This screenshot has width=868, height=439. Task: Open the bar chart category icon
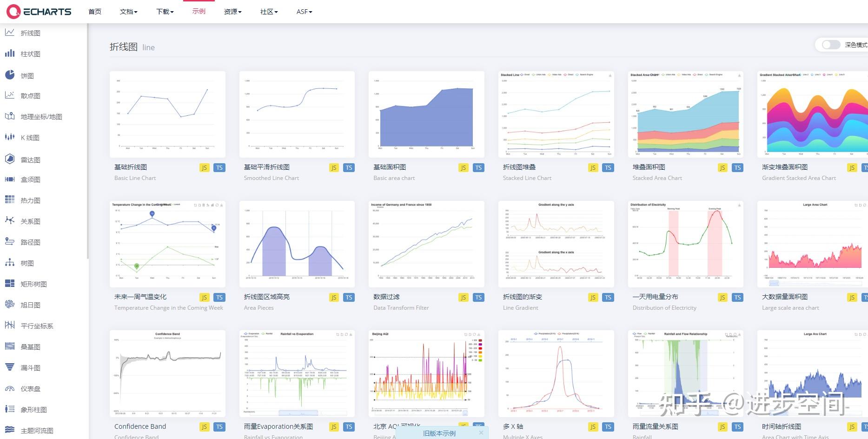tap(9, 53)
